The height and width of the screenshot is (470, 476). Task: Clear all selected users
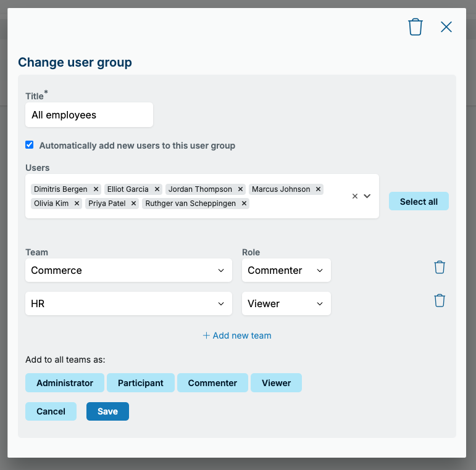[354, 196]
